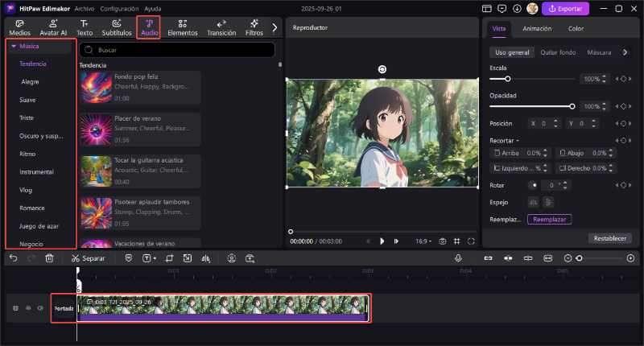Open the Avatar AI tool

coord(53,27)
